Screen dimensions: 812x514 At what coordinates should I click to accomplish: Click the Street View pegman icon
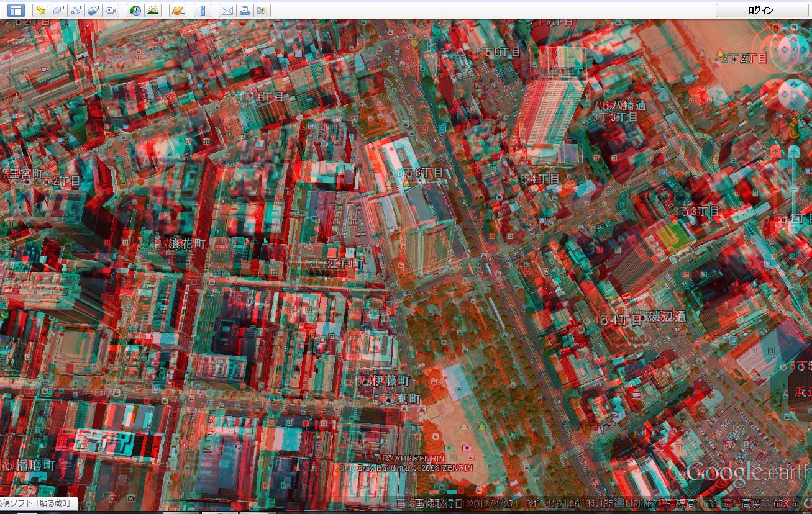pos(793,130)
